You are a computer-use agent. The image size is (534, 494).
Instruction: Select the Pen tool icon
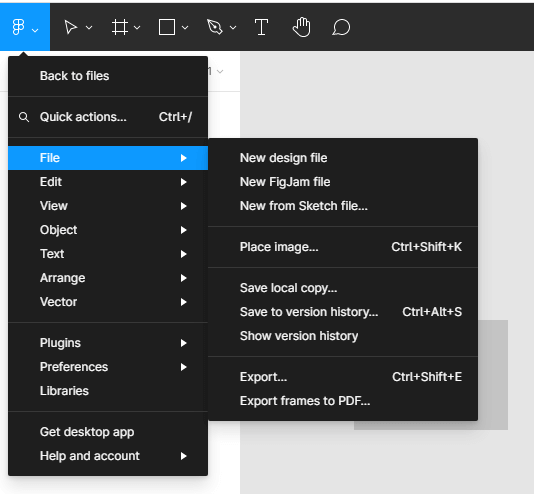point(215,27)
